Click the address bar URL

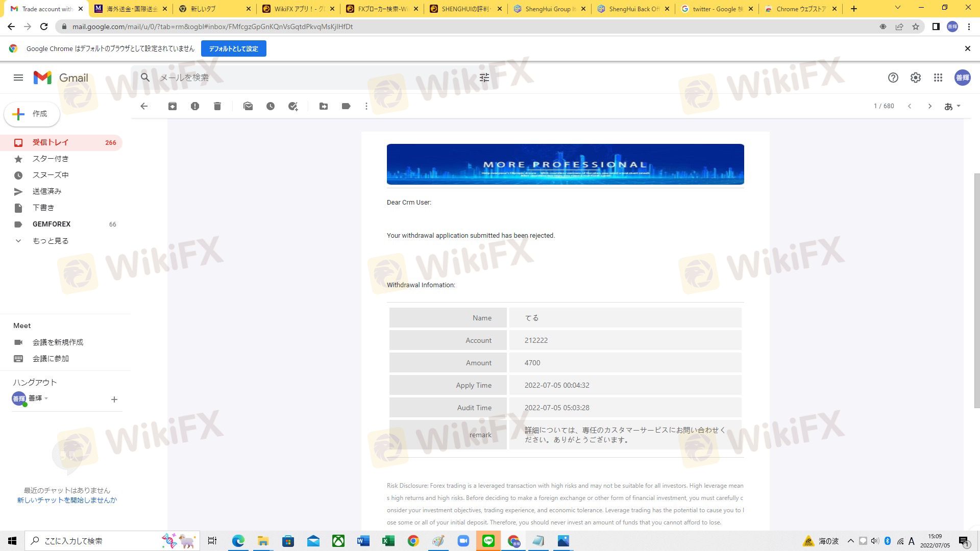[212, 27]
